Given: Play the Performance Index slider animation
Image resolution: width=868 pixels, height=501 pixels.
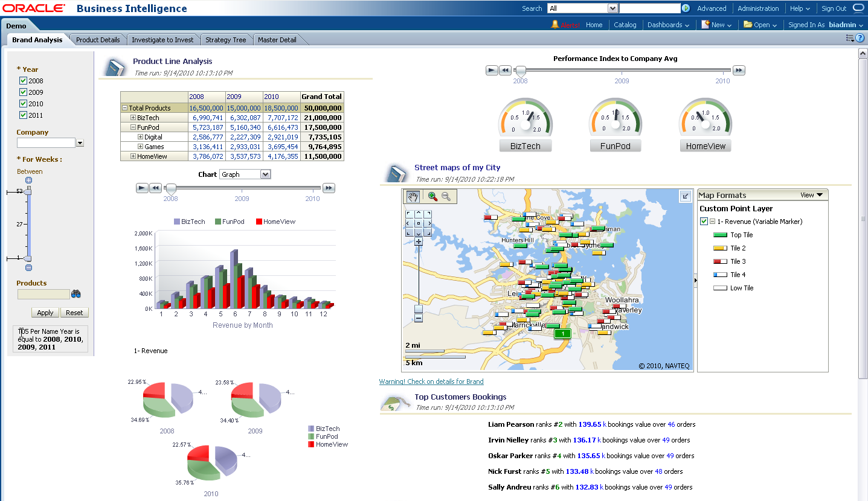Looking at the screenshot, I should point(492,71).
